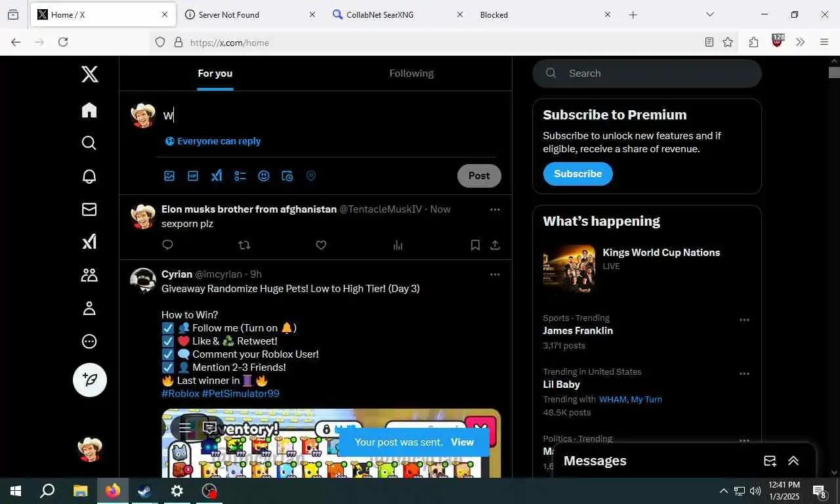Open Everyone can reply audience setting
The image size is (840, 504).
click(213, 141)
